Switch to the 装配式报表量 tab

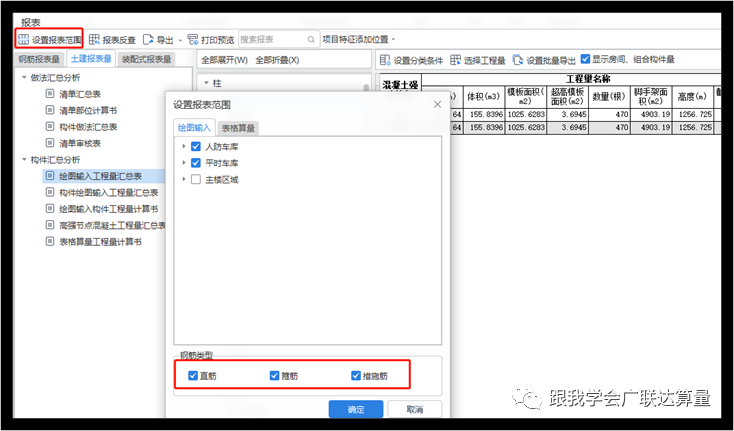pos(147,59)
